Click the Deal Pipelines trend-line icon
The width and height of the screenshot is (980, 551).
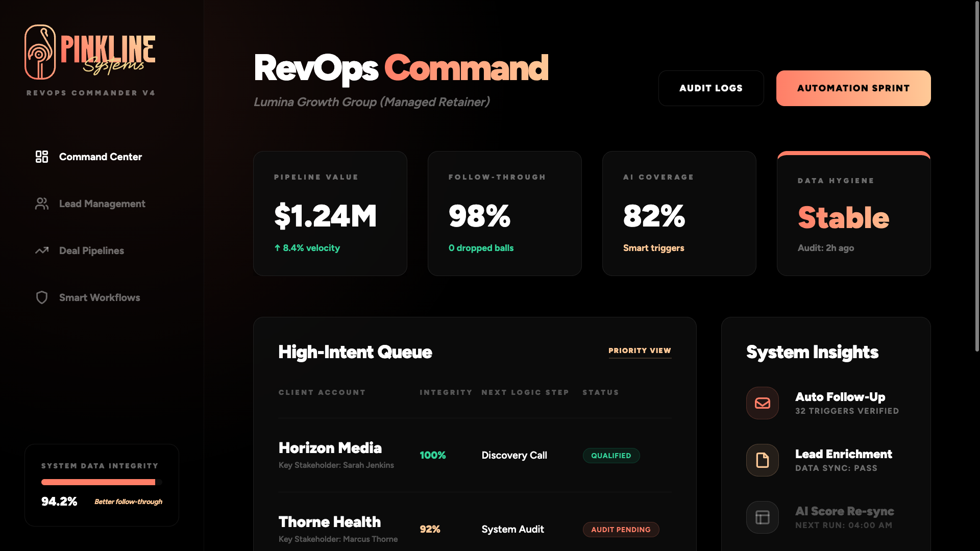pos(41,251)
